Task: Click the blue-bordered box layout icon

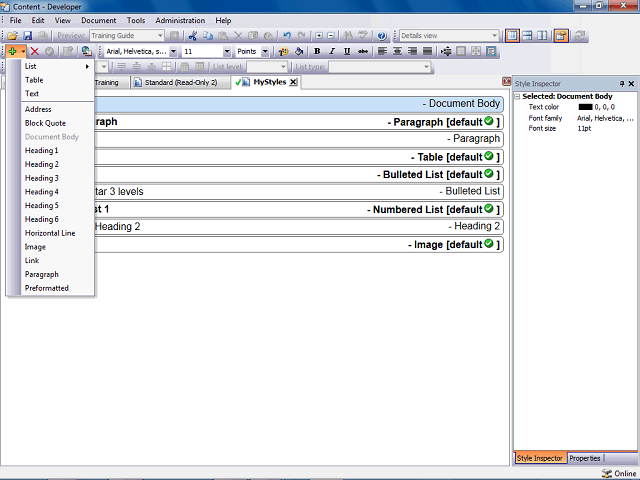Action: coord(491,51)
